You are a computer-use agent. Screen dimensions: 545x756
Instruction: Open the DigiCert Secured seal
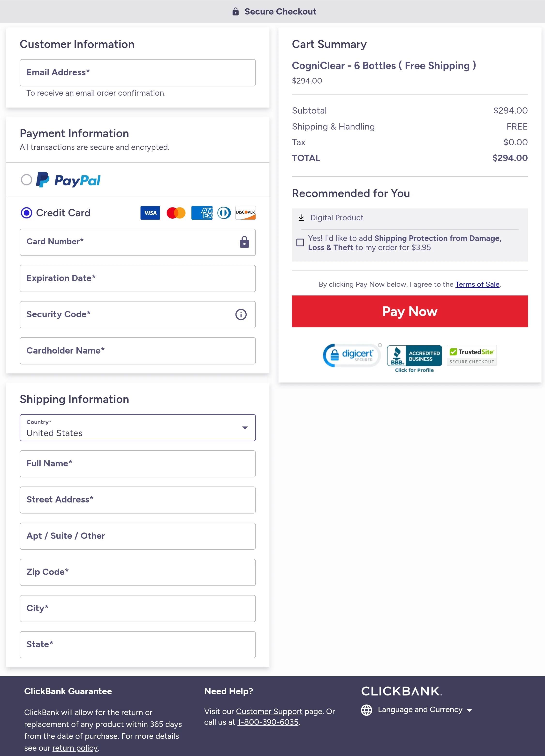click(351, 355)
